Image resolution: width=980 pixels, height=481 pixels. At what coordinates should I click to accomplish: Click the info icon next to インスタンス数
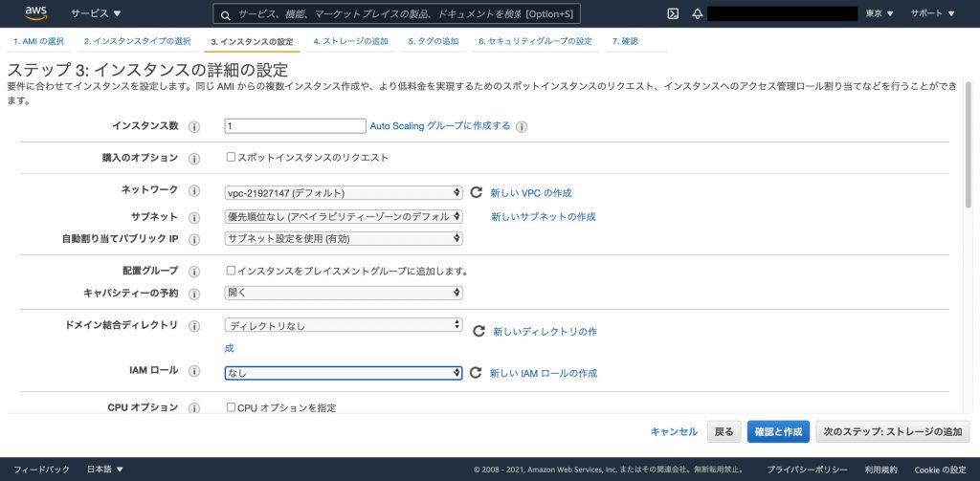point(194,127)
